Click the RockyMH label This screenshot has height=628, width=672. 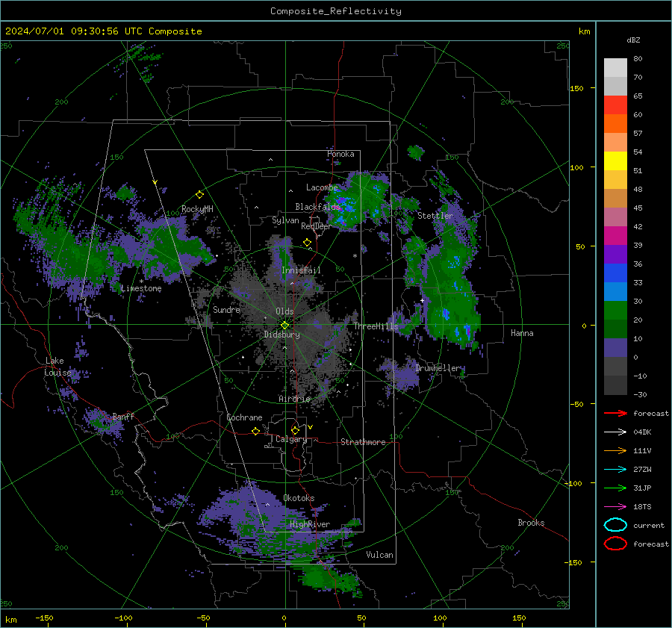(x=197, y=209)
